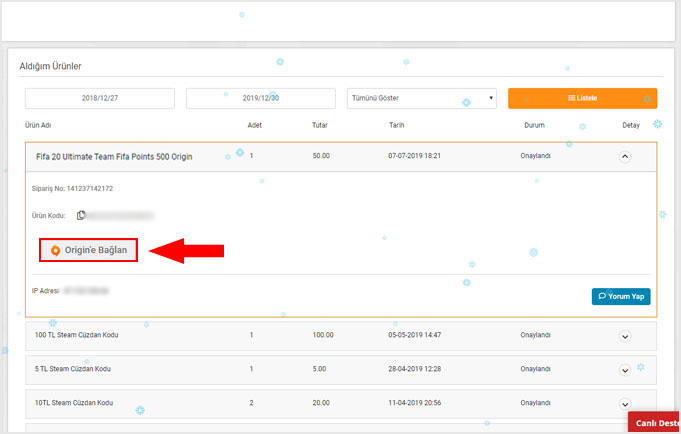Expand the 10TL Steam Cüzdan Kodu row
Screen dimensions: 681x434
coord(625,404)
